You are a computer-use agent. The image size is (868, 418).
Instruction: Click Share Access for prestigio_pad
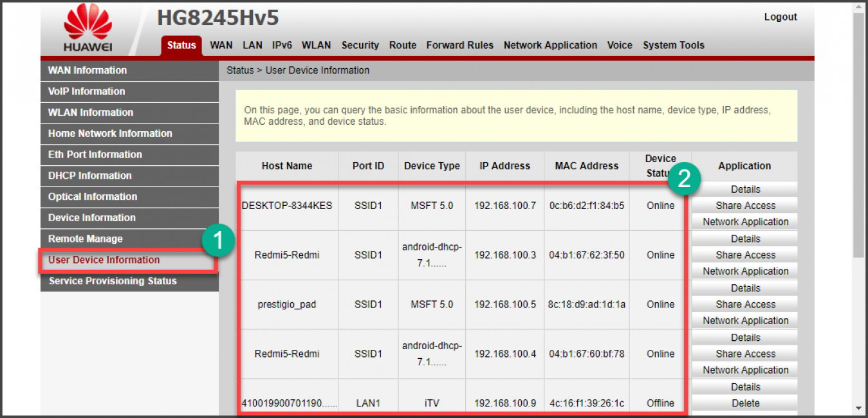point(745,305)
